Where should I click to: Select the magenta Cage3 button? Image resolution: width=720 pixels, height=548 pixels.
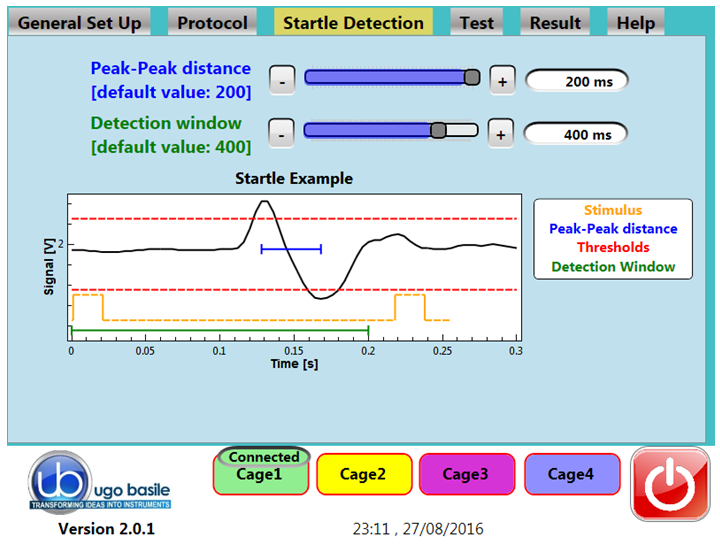(x=466, y=474)
